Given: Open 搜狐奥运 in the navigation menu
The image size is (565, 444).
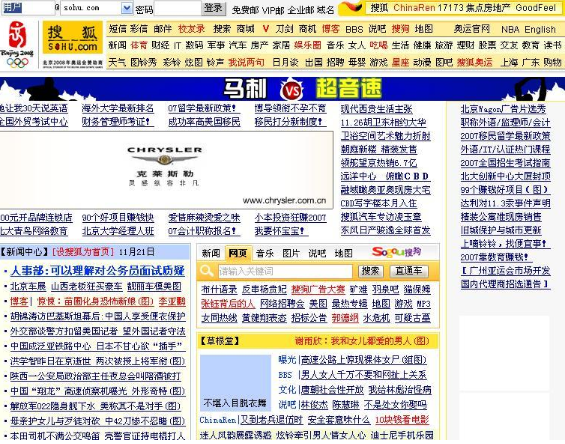Looking at the screenshot, I should pos(474,62).
